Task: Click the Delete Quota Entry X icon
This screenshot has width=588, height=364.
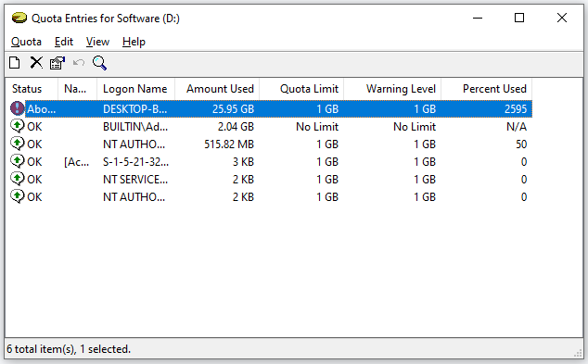Action: point(36,63)
